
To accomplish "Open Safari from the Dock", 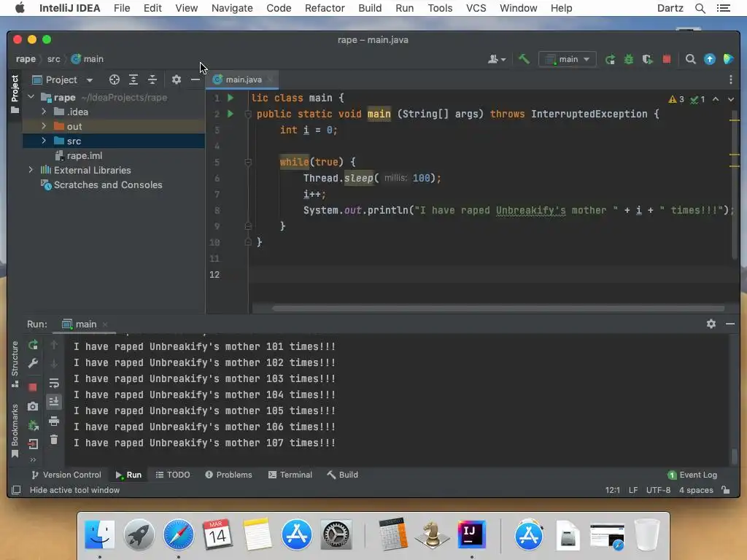I will tap(178, 534).
